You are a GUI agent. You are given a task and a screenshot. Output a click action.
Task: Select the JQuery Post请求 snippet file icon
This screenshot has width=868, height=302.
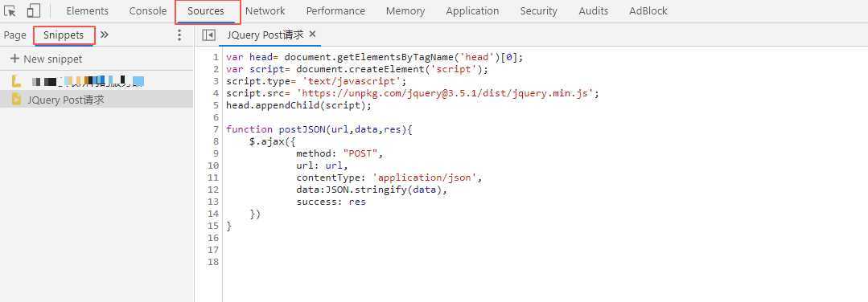pos(16,100)
